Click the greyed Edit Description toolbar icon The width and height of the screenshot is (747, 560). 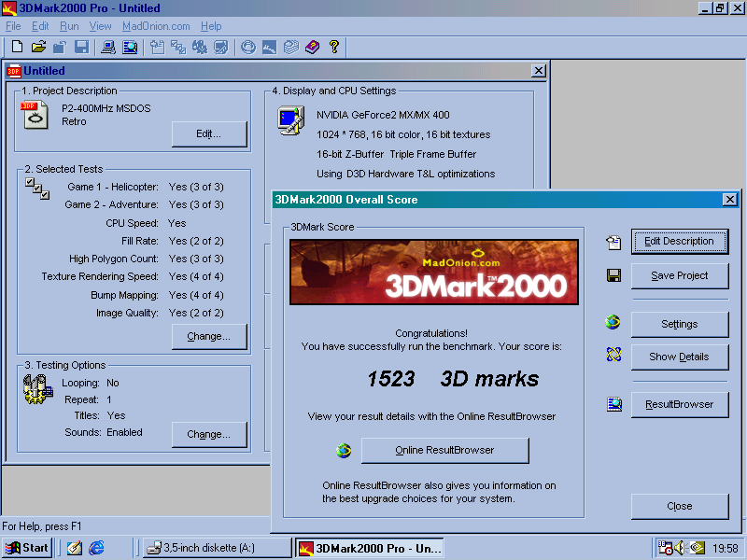157,47
